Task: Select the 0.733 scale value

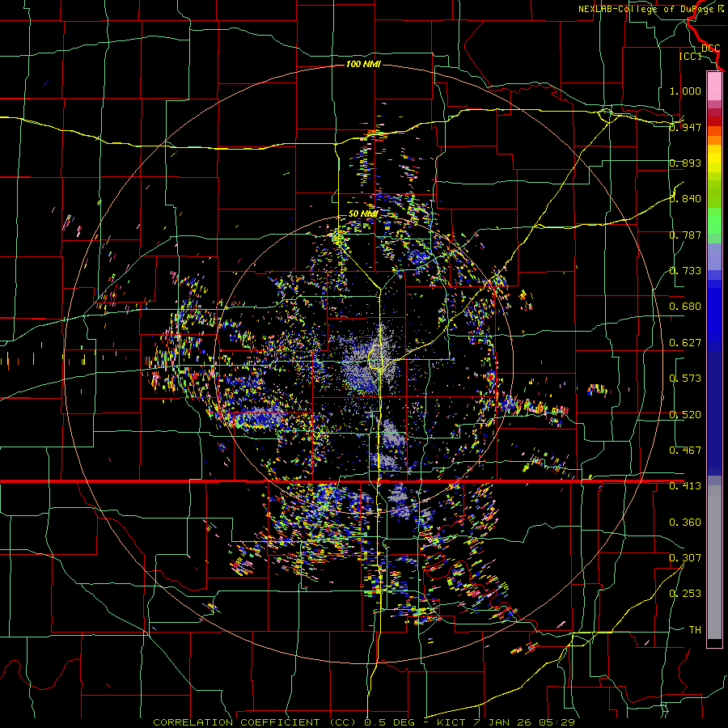Action: (x=685, y=270)
